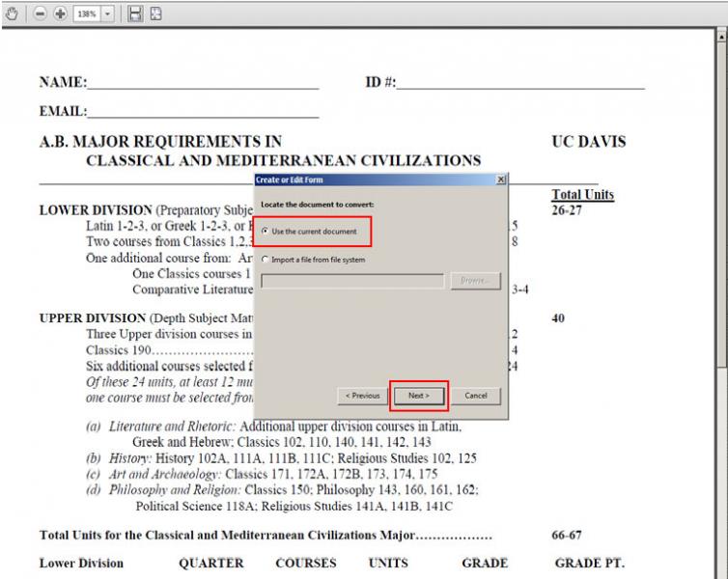This screenshot has width=728, height=579.
Task: Click the zoom out minus icon
Action: (x=42, y=14)
